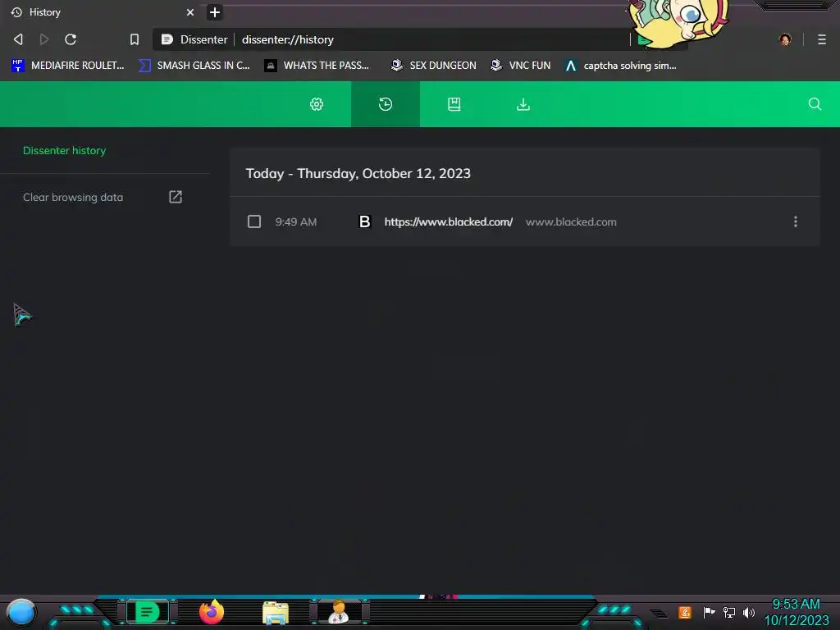Open the browser hamburger main menu
This screenshot has width=840, height=630.
(822, 39)
